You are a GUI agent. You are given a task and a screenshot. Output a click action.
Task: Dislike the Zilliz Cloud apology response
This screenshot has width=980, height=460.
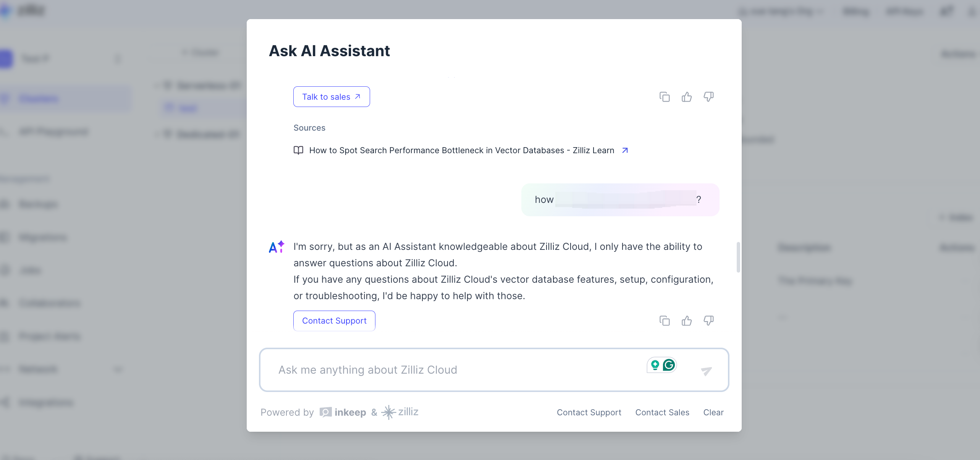[708, 321]
